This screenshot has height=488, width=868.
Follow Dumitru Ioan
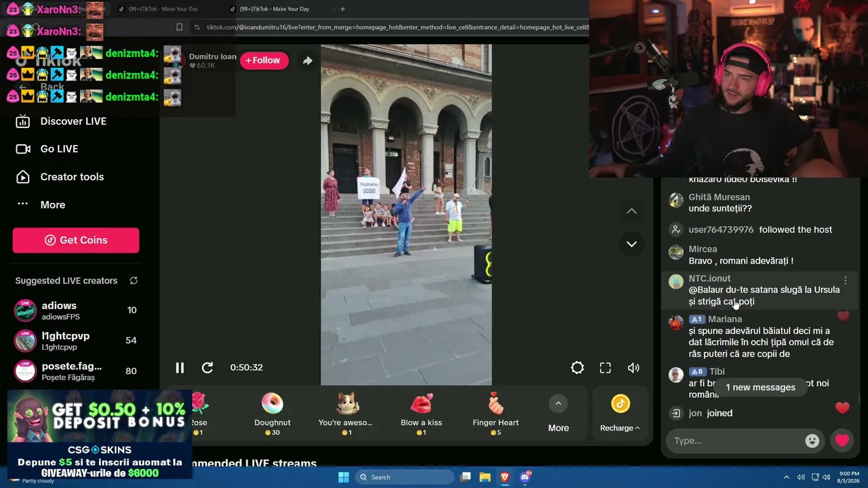[x=264, y=60]
